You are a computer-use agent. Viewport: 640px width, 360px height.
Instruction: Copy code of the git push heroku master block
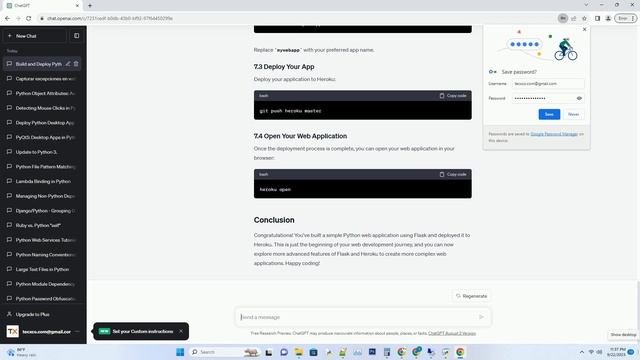tap(453, 96)
